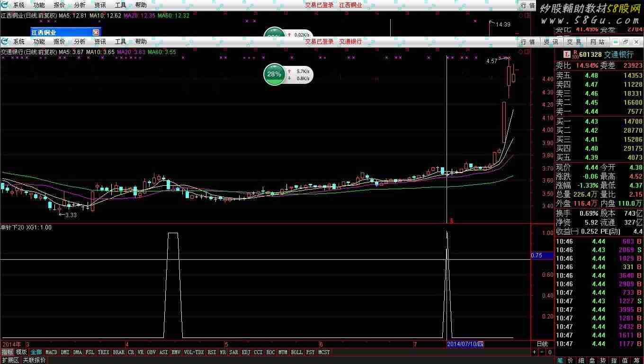Select the 指标 tab
This screenshot has height=364, width=644.
(7, 352)
